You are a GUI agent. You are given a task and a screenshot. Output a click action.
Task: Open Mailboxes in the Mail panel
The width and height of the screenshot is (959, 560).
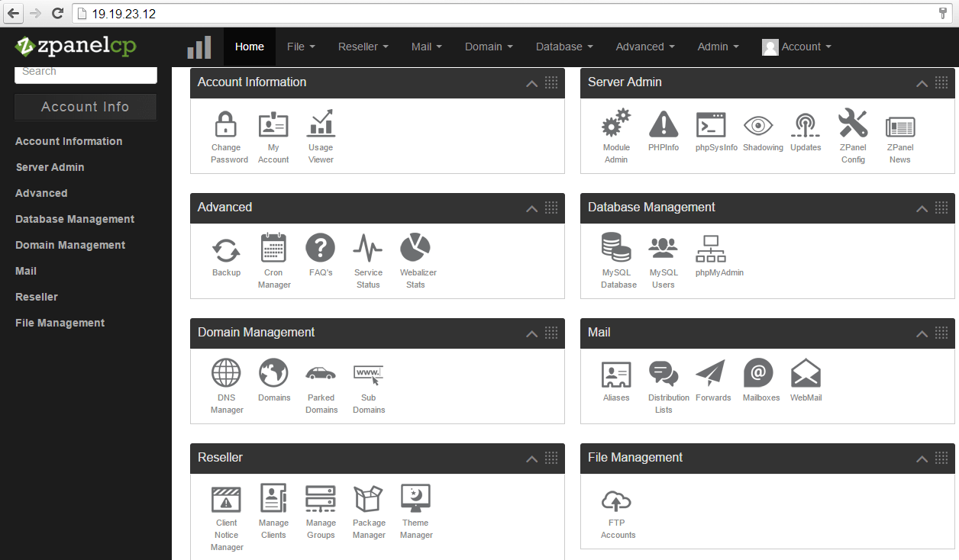(x=760, y=381)
